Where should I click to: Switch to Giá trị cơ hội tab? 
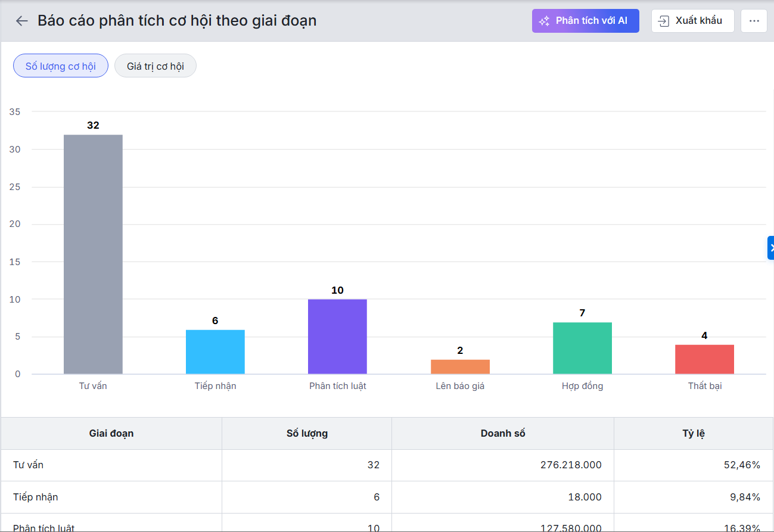tap(155, 66)
